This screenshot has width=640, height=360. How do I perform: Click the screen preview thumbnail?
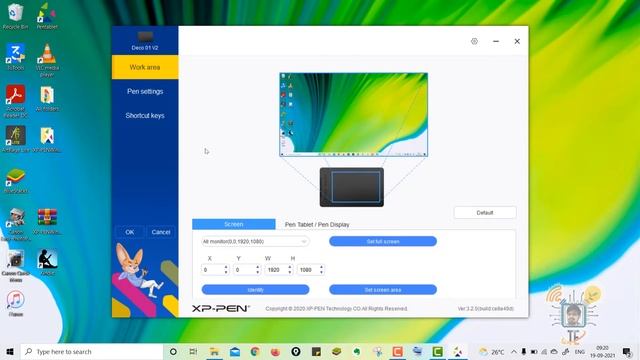coord(353,115)
